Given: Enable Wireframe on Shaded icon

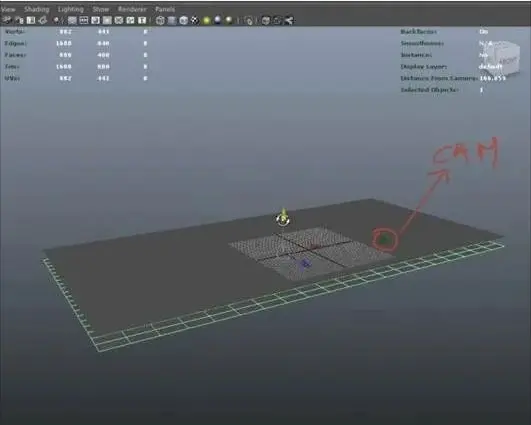Looking at the screenshot, I should point(184,21).
